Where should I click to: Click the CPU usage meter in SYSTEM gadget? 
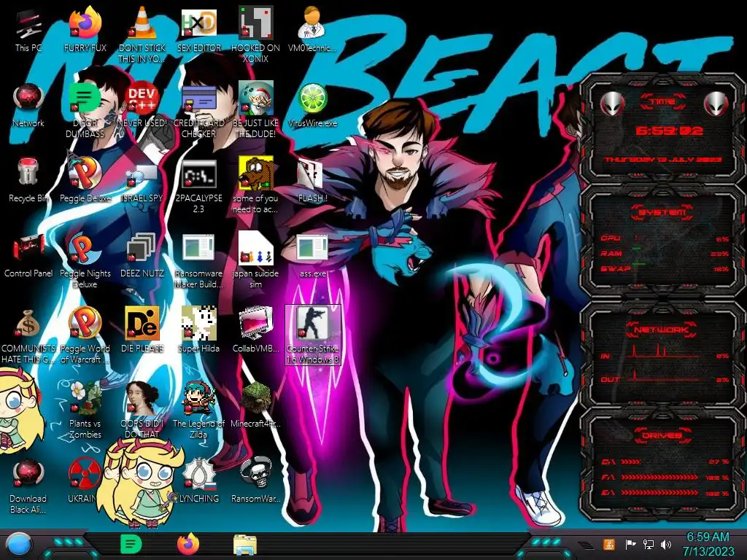coord(664,238)
